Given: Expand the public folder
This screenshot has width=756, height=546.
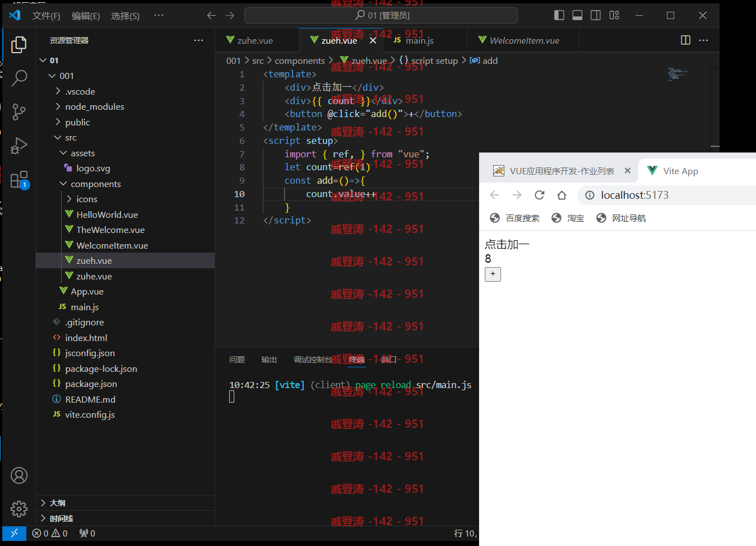Looking at the screenshot, I should (58, 122).
